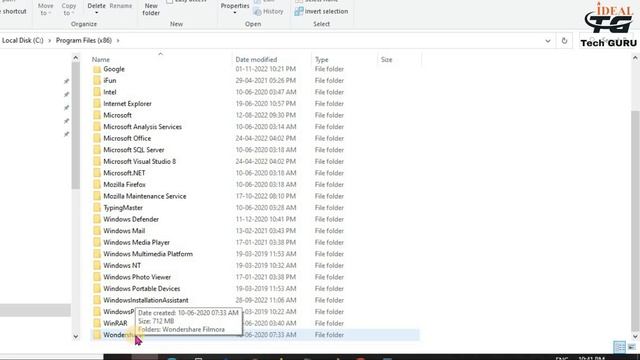Screen dimensions: 640x360
Task: Select the Microsoft Office folder icon
Action: pyautogui.click(x=97, y=138)
